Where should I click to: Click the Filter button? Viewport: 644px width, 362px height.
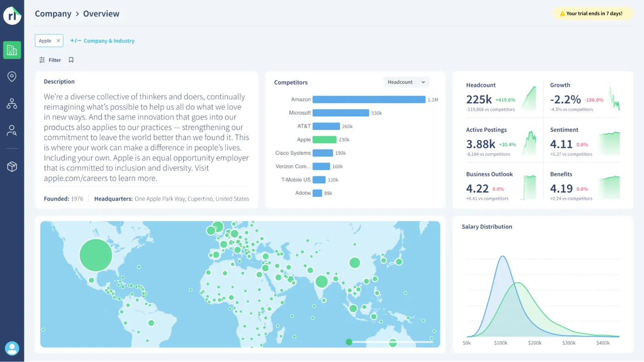(x=50, y=60)
